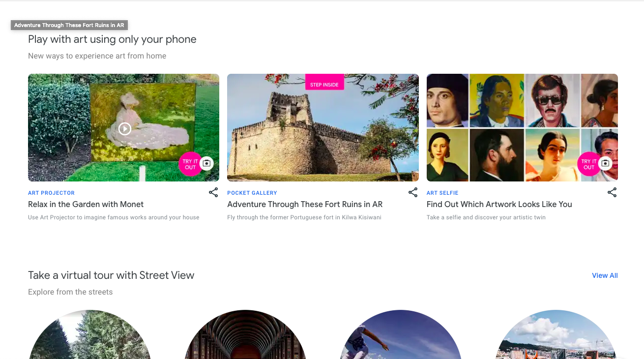644x359 pixels.
Task: Open the Art Projector category label
Action: coord(52,193)
